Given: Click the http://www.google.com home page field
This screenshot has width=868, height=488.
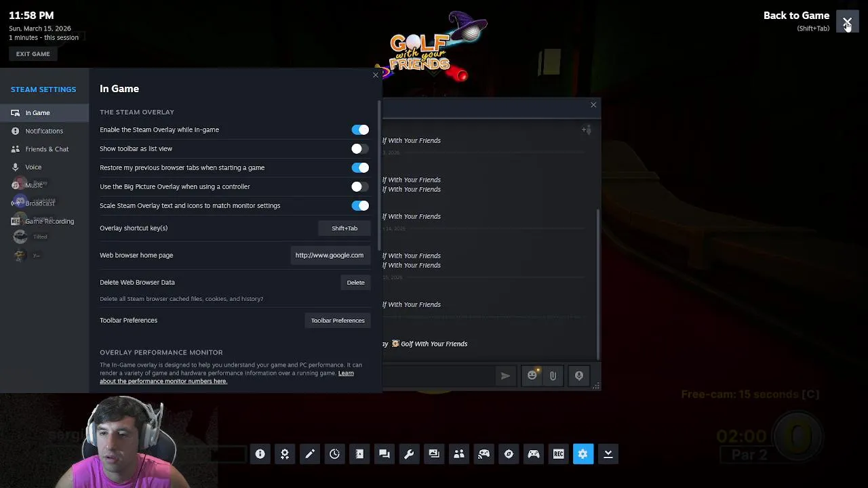Looking at the screenshot, I should [330, 256].
